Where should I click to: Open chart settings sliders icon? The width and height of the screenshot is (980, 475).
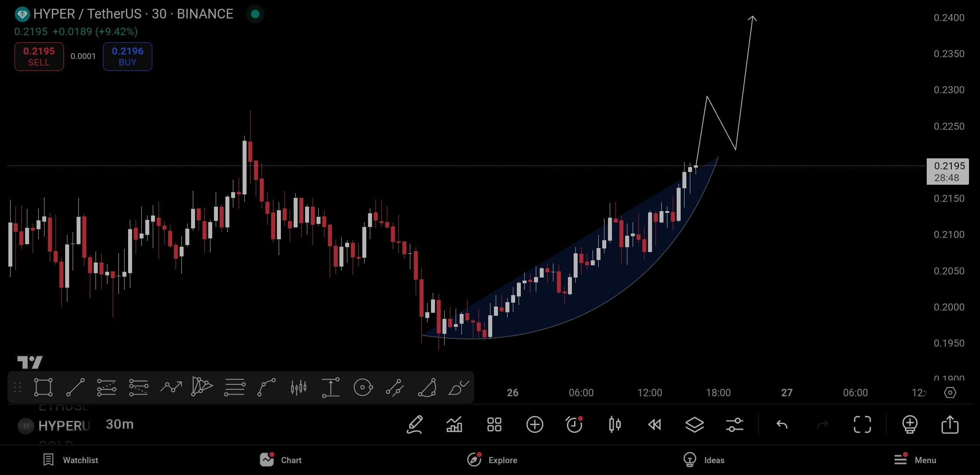(x=735, y=425)
